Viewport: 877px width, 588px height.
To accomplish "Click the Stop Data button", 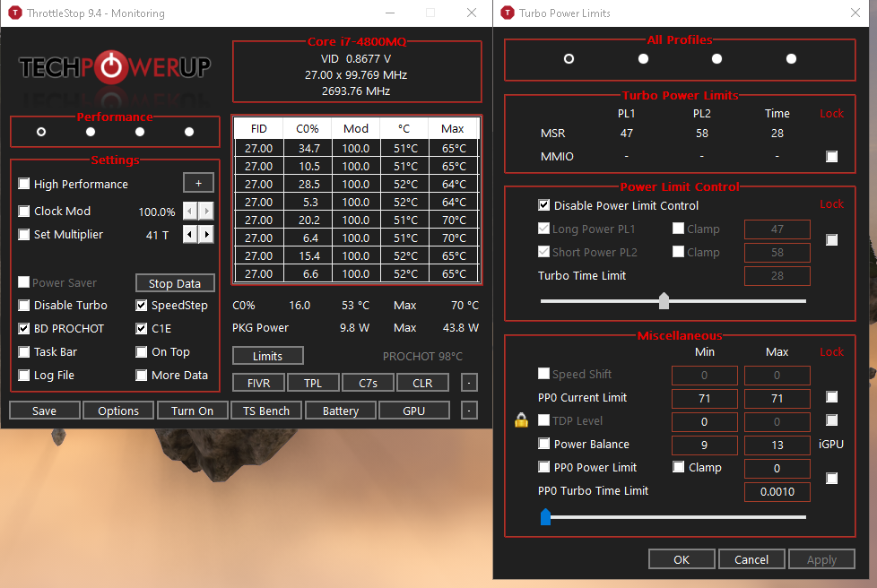I will tap(175, 283).
